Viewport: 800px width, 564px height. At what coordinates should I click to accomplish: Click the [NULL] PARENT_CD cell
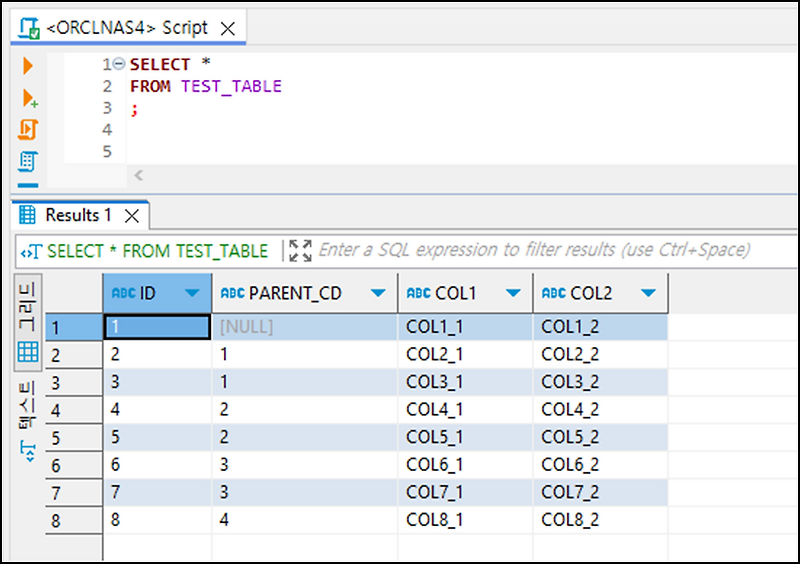click(x=305, y=327)
